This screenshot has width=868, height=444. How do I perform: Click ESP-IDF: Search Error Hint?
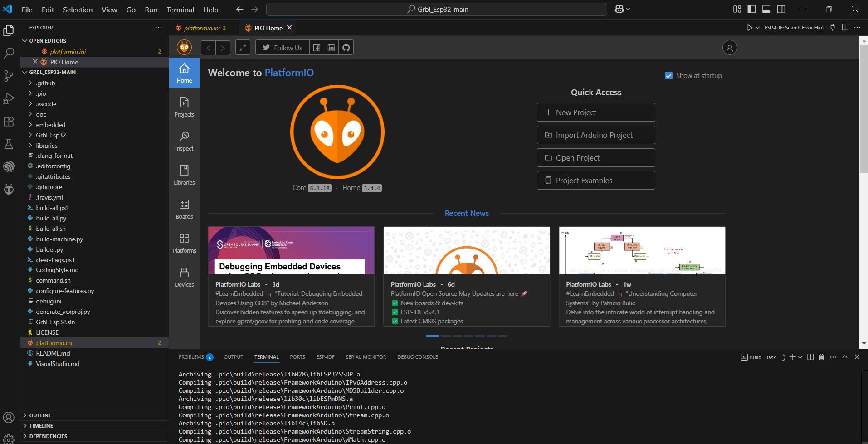[794, 28]
